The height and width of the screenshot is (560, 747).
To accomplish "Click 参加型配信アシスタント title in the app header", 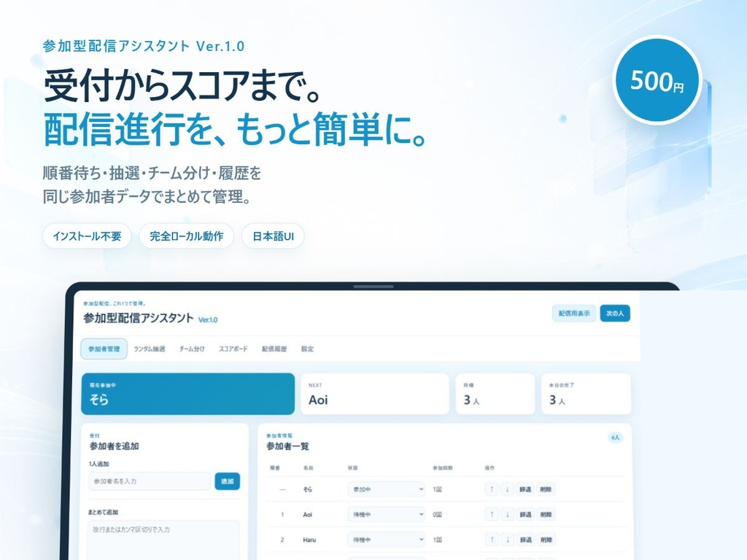I will pos(138,318).
